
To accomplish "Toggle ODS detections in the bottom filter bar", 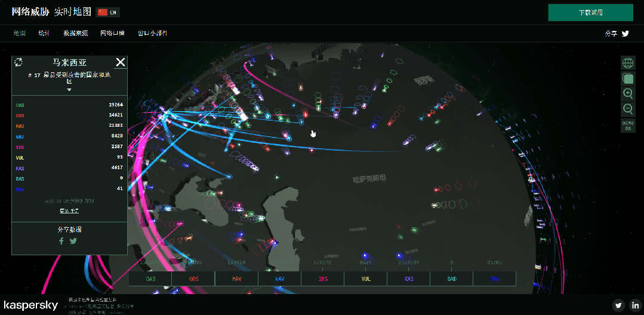I will point(193,279).
